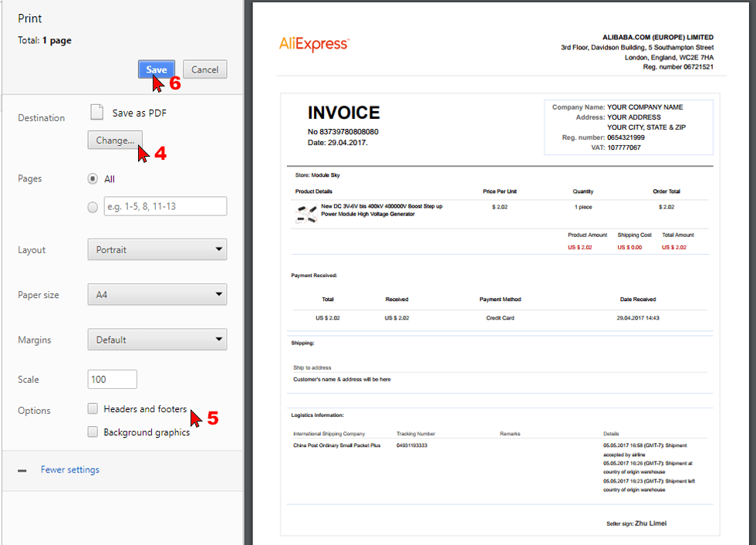Click the Reg. number 06721521 header line
The width and height of the screenshot is (756, 545).
[x=678, y=67]
